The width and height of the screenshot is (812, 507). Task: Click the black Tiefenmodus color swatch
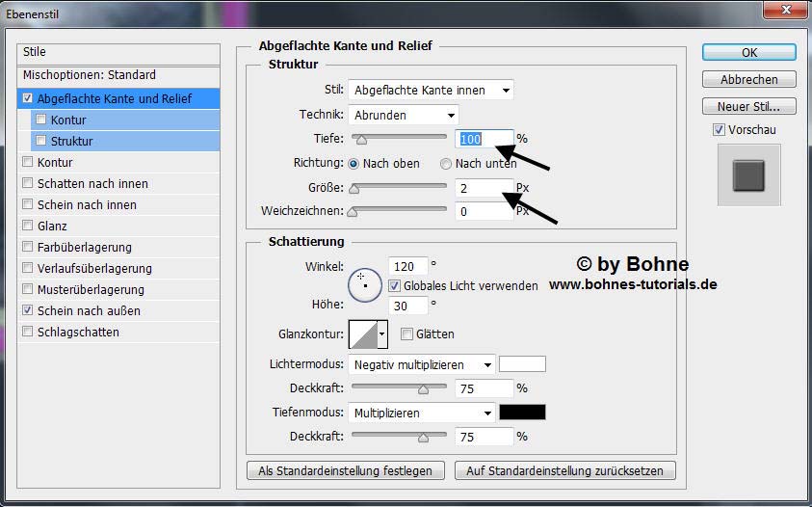point(522,413)
